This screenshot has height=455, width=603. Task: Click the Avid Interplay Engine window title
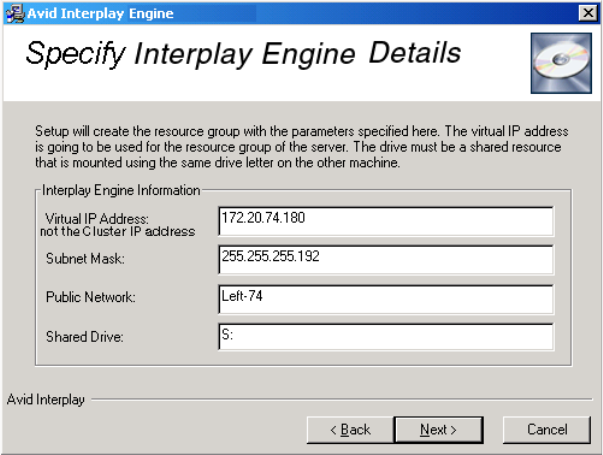(x=100, y=13)
